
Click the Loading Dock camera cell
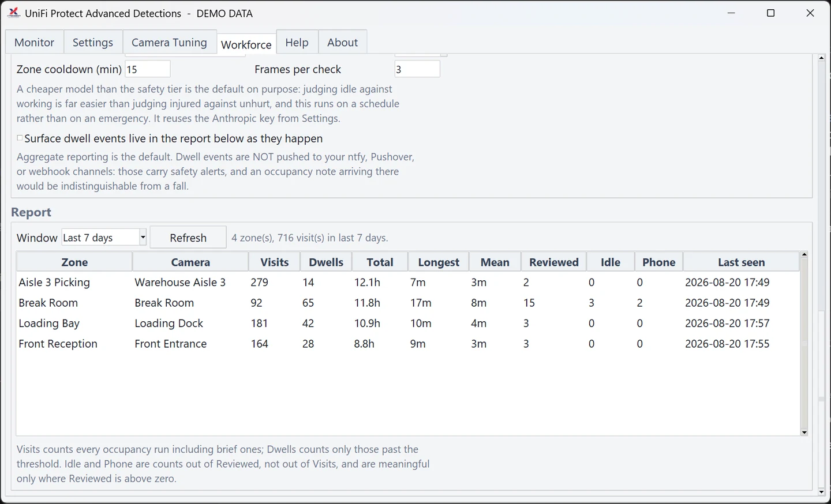tap(169, 324)
